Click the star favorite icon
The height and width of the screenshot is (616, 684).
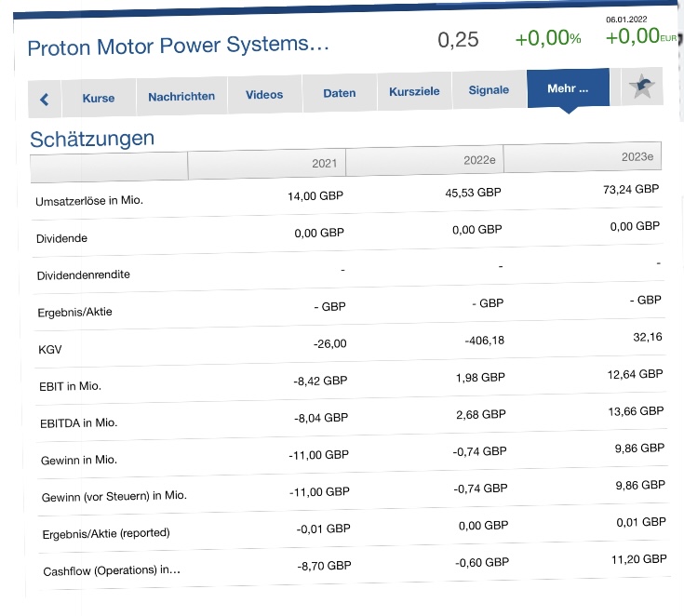coord(640,87)
